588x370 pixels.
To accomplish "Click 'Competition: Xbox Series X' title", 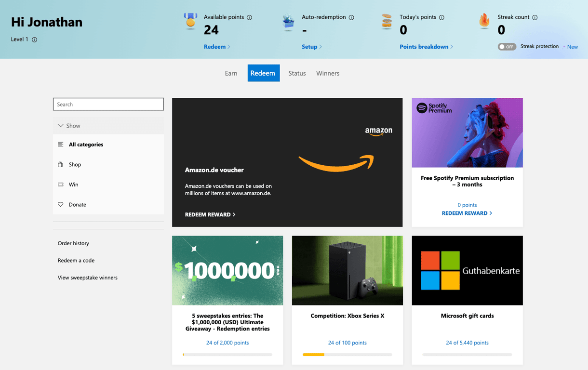I will [347, 316].
